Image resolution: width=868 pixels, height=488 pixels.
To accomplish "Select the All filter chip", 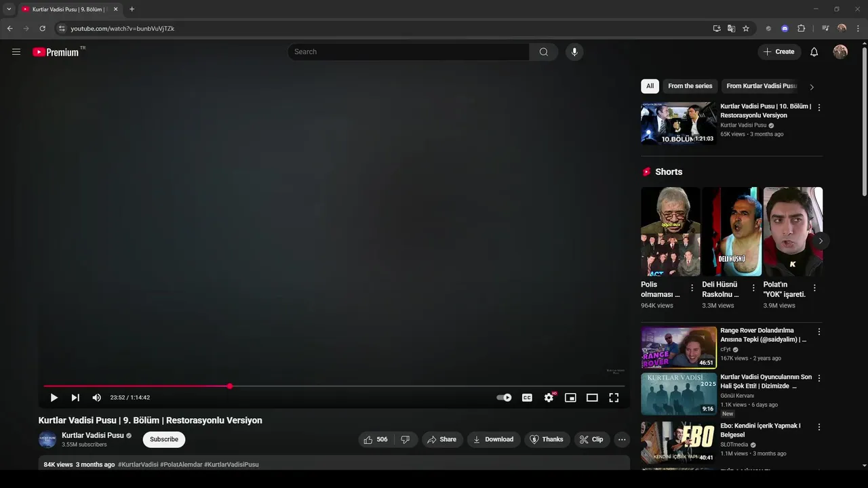I will pos(650,86).
